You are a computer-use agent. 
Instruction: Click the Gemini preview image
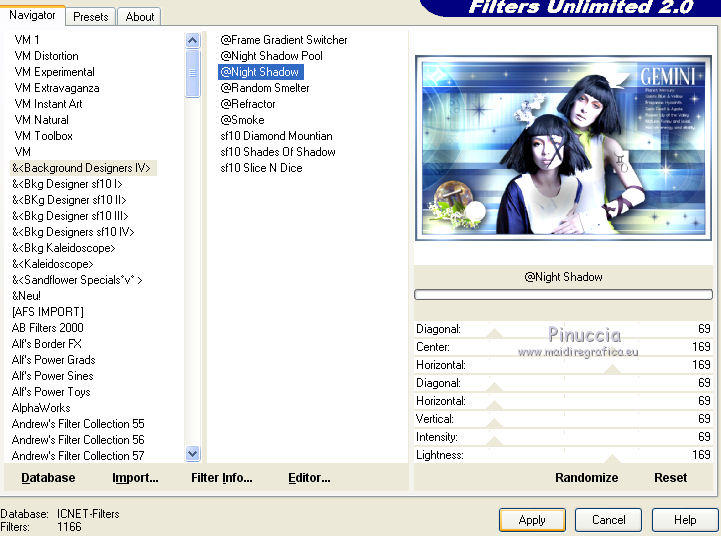click(x=563, y=148)
